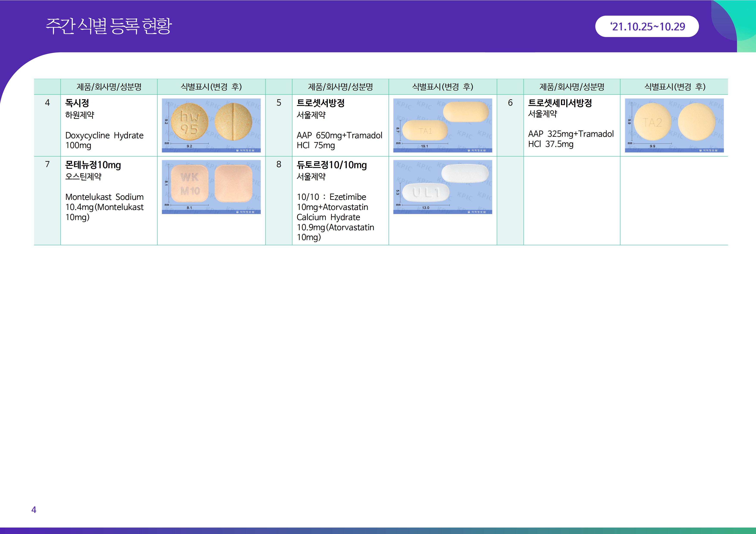Click company name 오스틴제약
The image size is (756, 534).
click(x=83, y=177)
